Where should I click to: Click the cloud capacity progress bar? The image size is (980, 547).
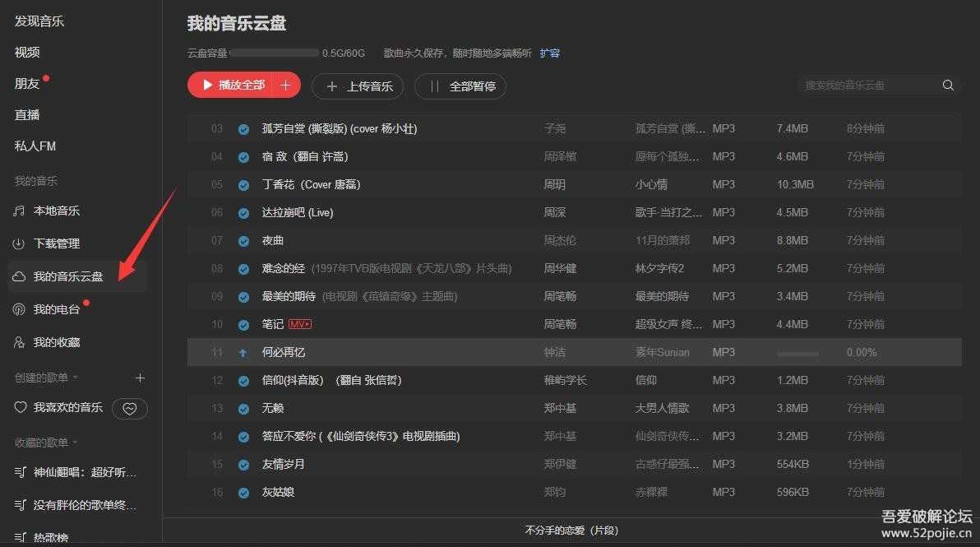pyautogui.click(x=275, y=53)
